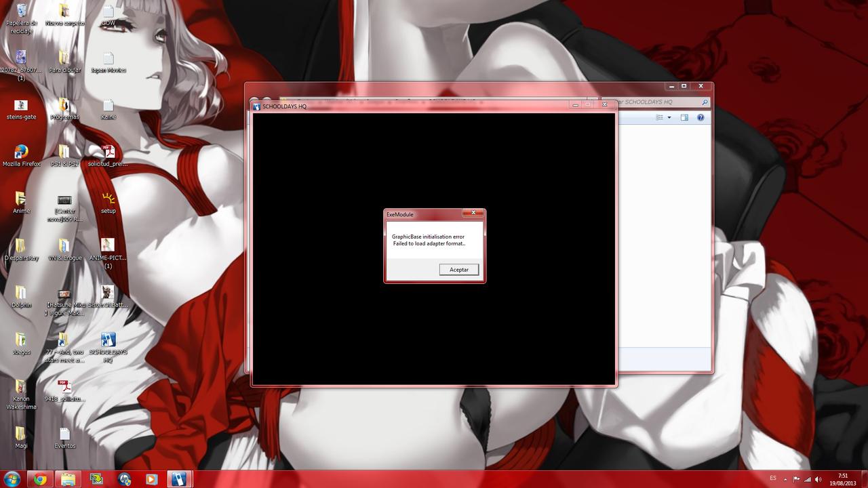This screenshot has height=488, width=868.
Task: Open the volume control in system tray
Action: 818,479
